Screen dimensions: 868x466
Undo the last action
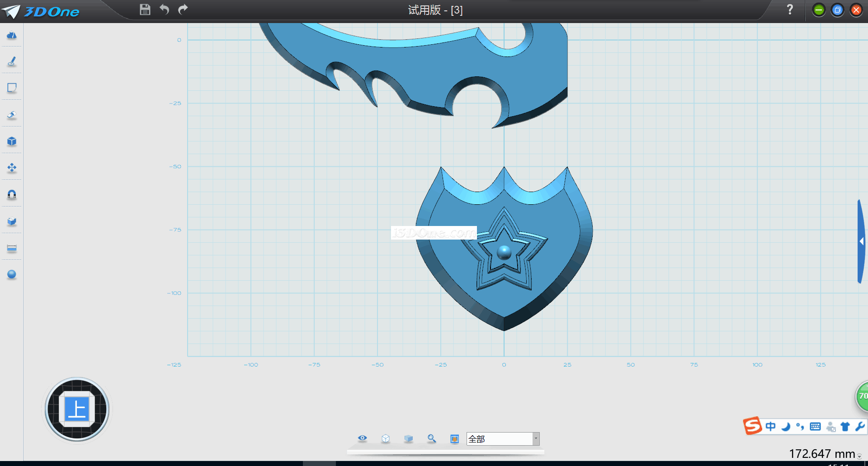[164, 9]
